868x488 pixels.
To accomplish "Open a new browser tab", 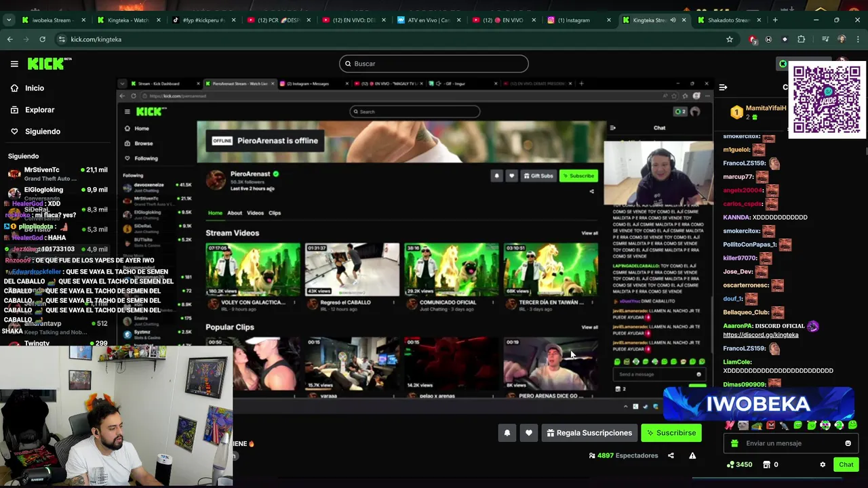I will tap(775, 20).
